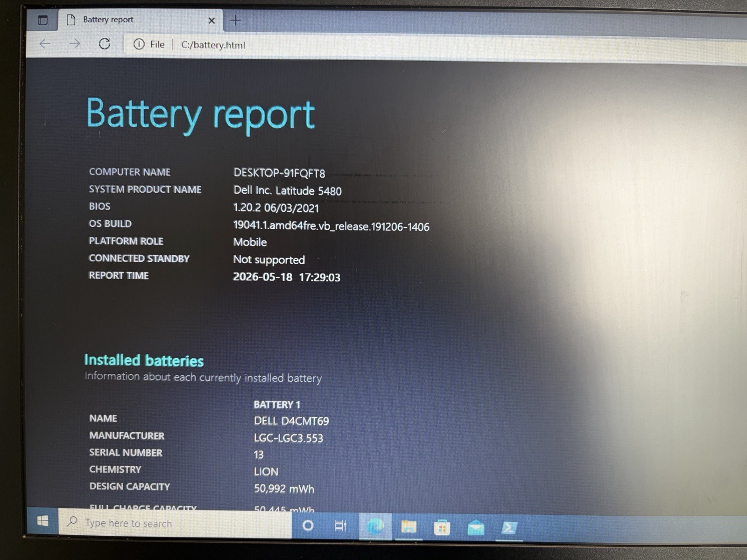Click serial number value '13'
Viewport: 747px width, 560px height.
(x=259, y=455)
